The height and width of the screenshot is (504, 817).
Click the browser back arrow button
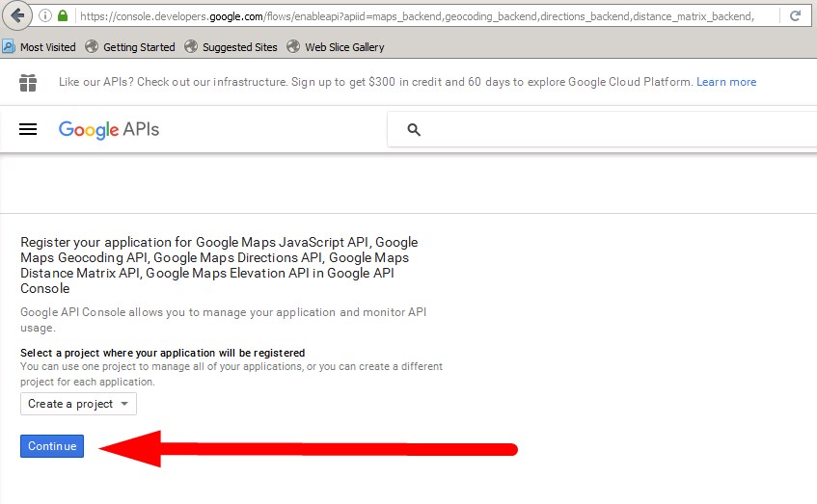16,16
